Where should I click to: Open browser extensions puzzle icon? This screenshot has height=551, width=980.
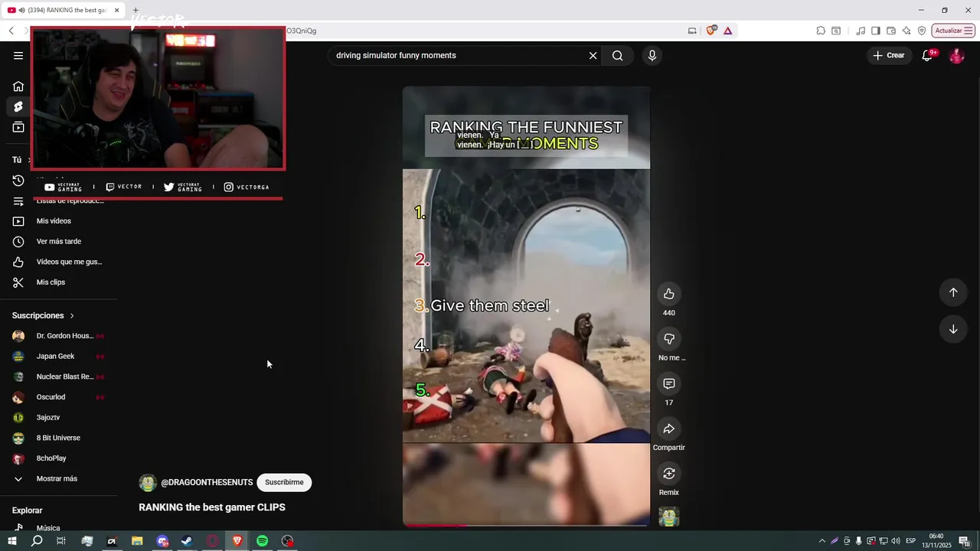point(821,31)
